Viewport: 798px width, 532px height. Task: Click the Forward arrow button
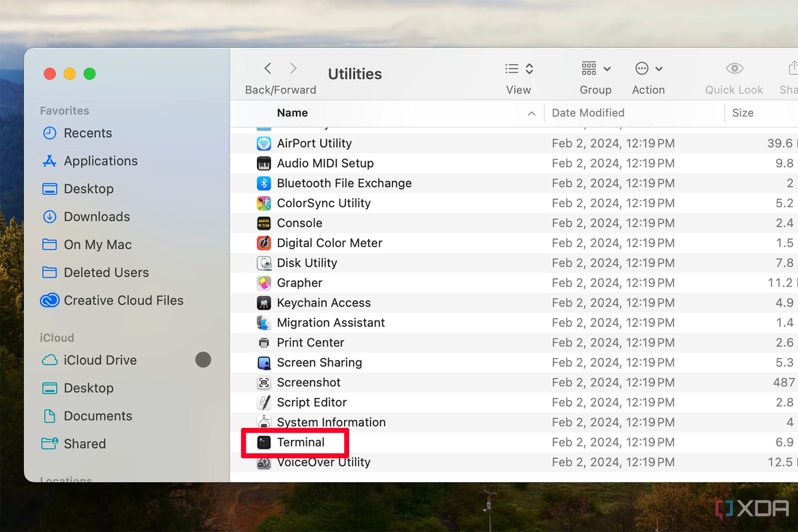(x=293, y=68)
